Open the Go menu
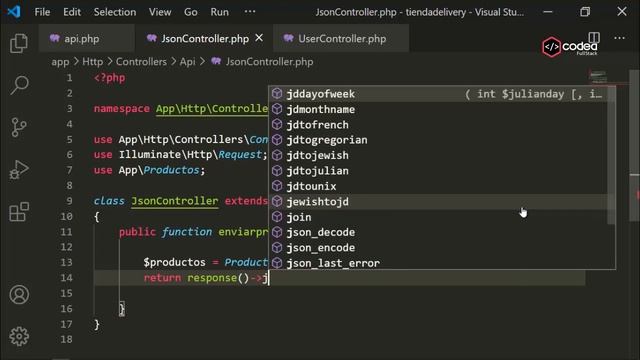Viewport: 640px width, 360px height. [191, 12]
